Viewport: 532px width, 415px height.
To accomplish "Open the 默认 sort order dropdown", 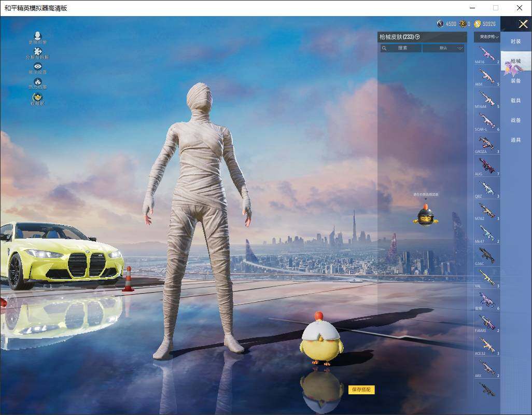I will 443,48.
